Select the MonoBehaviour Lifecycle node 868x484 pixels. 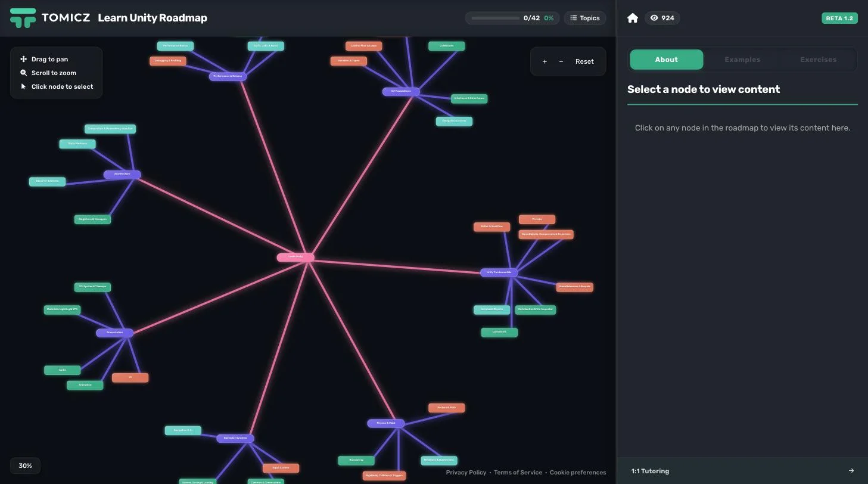click(574, 287)
